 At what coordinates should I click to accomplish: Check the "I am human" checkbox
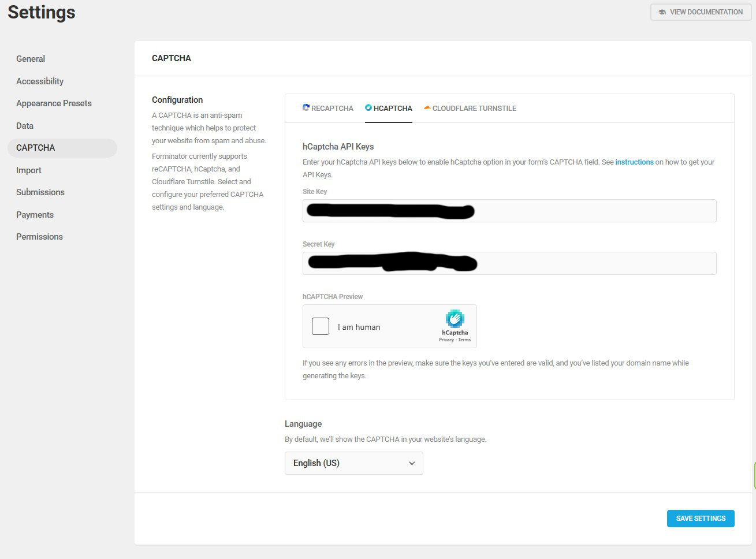click(x=321, y=326)
